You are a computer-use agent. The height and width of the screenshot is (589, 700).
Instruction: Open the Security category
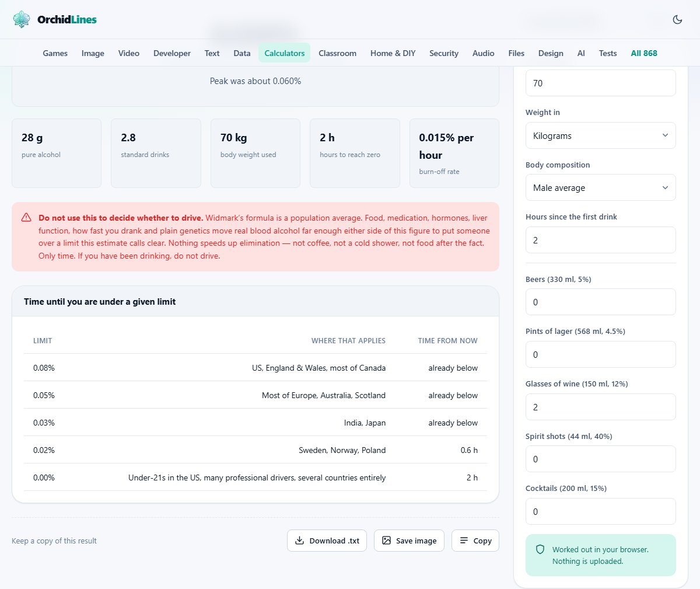[444, 53]
